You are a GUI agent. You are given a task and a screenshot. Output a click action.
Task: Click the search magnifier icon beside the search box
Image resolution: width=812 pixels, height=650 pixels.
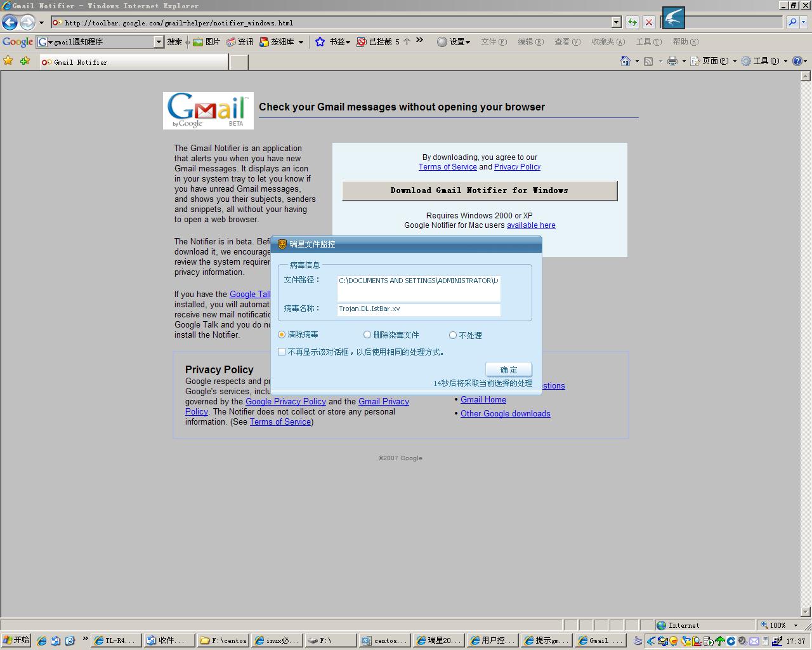pyautogui.click(x=792, y=22)
